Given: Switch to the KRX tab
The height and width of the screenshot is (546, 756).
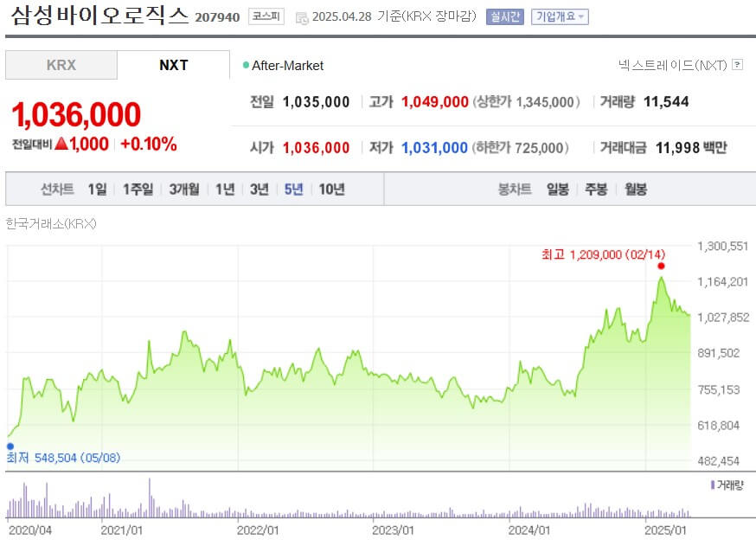Looking at the screenshot, I should pos(61,64).
